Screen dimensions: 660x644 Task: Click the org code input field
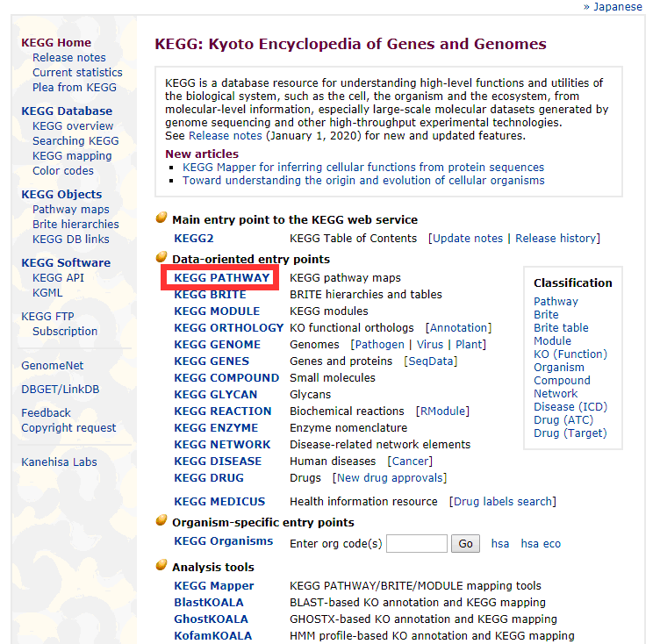click(x=417, y=544)
